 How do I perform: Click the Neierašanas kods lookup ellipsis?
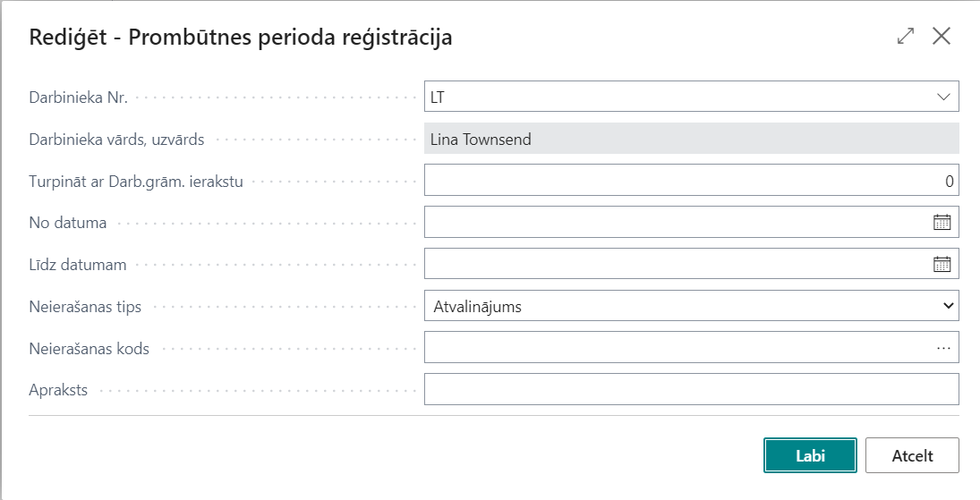943,348
